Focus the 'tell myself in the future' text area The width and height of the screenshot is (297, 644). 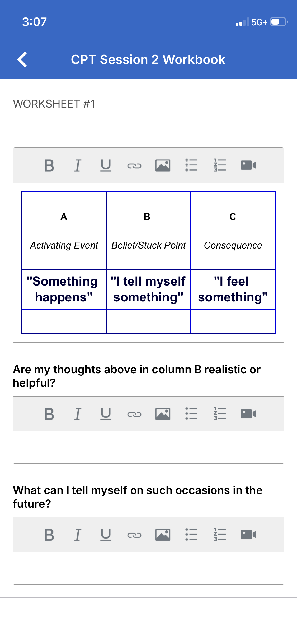pos(149,568)
